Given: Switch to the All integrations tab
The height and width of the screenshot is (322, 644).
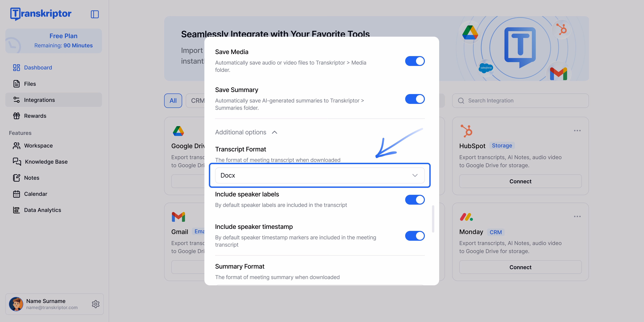Looking at the screenshot, I should click(x=173, y=101).
